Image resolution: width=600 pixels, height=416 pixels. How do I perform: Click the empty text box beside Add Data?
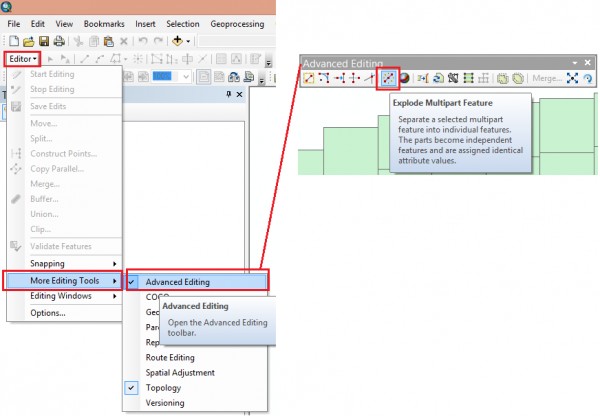236,41
